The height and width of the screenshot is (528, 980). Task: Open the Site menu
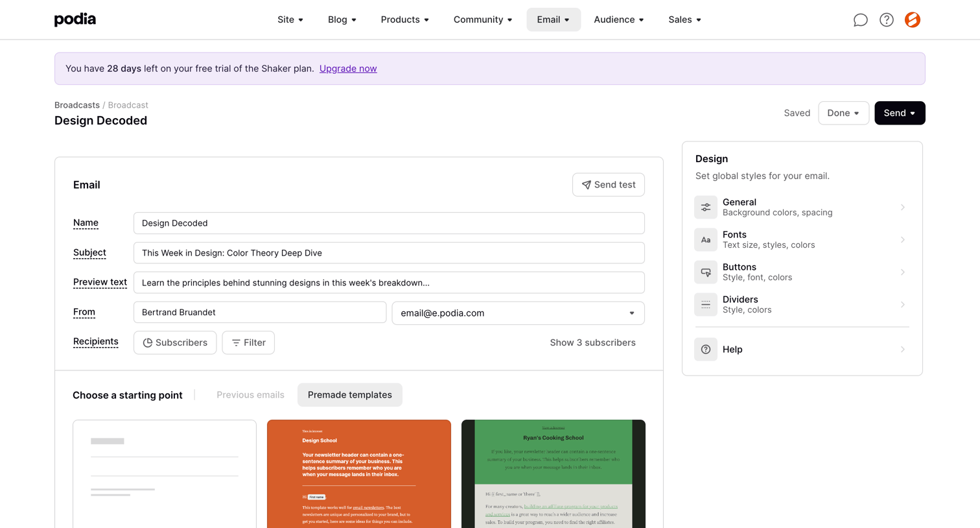pyautogui.click(x=290, y=19)
